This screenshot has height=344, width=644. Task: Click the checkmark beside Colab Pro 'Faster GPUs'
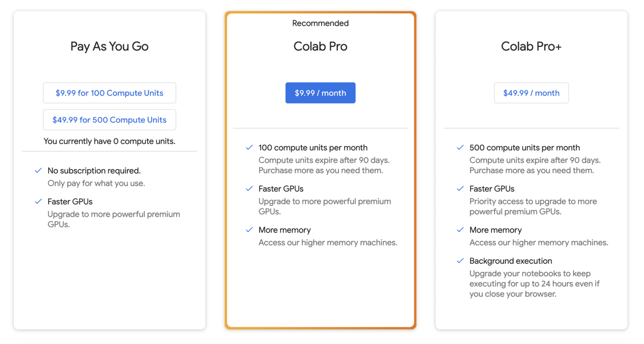pos(249,189)
